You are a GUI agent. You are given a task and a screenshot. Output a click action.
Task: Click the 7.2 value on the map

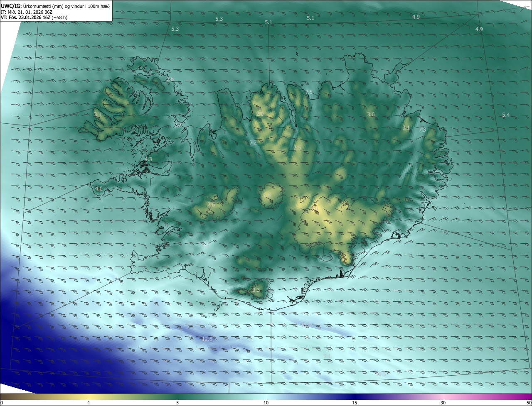coord(253,143)
